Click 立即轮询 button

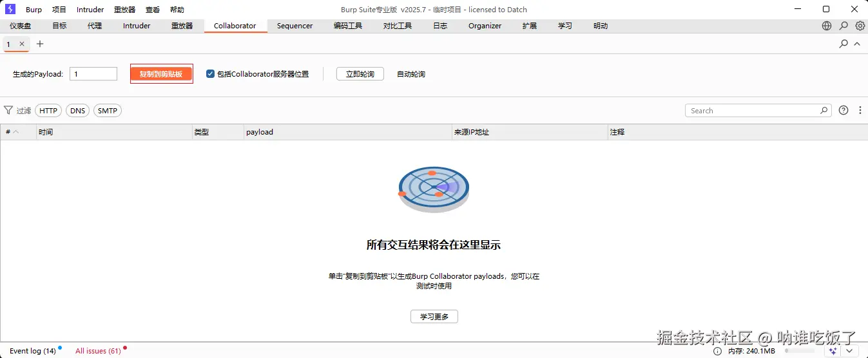click(x=360, y=73)
